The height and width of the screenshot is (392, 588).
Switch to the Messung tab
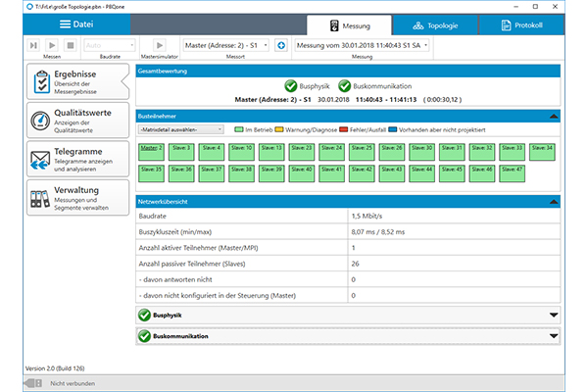click(x=349, y=25)
